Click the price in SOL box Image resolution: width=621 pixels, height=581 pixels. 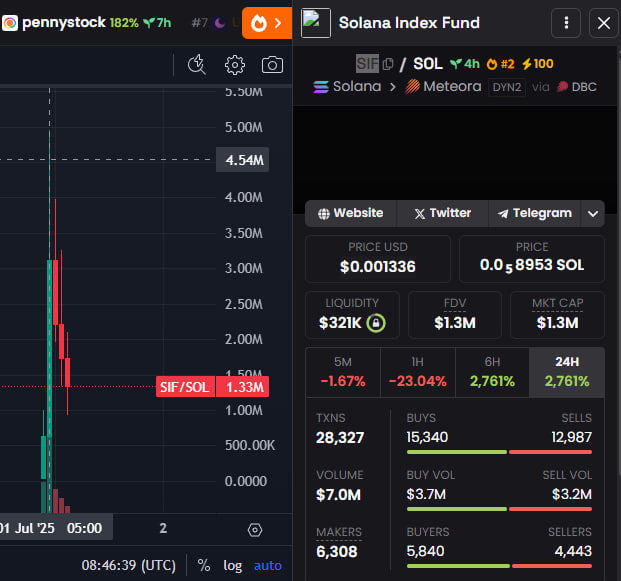532,259
